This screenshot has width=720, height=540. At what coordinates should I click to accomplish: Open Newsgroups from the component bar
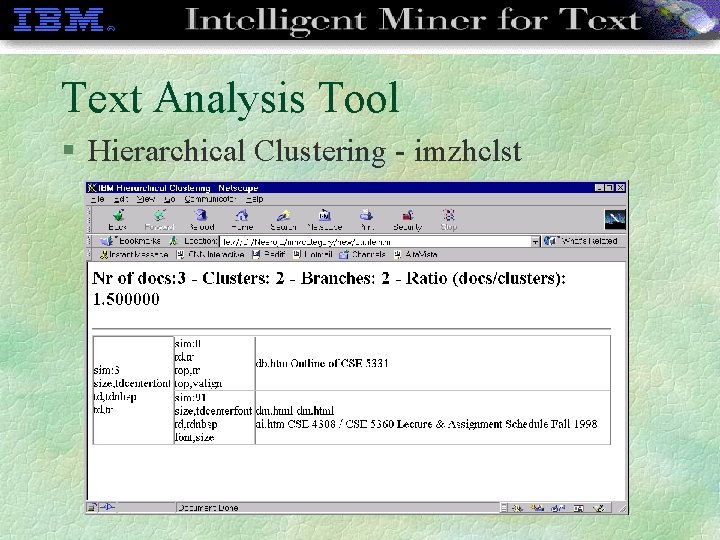pos(558,508)
